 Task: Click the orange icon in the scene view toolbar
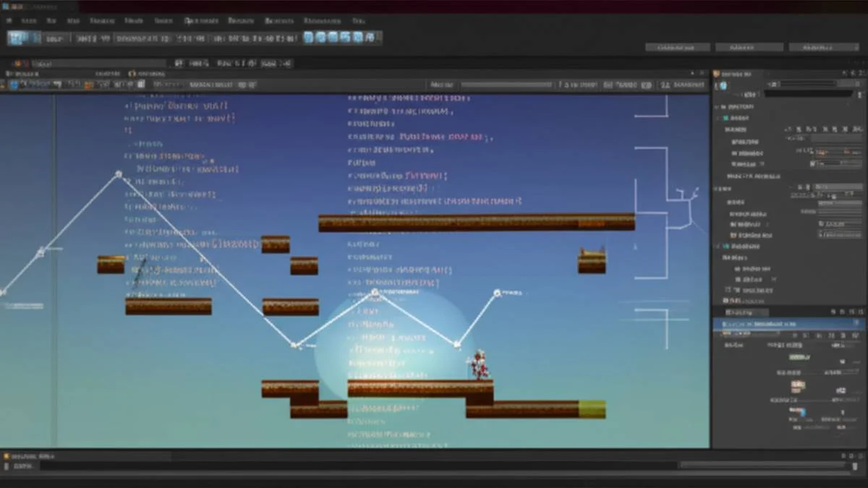88,85
